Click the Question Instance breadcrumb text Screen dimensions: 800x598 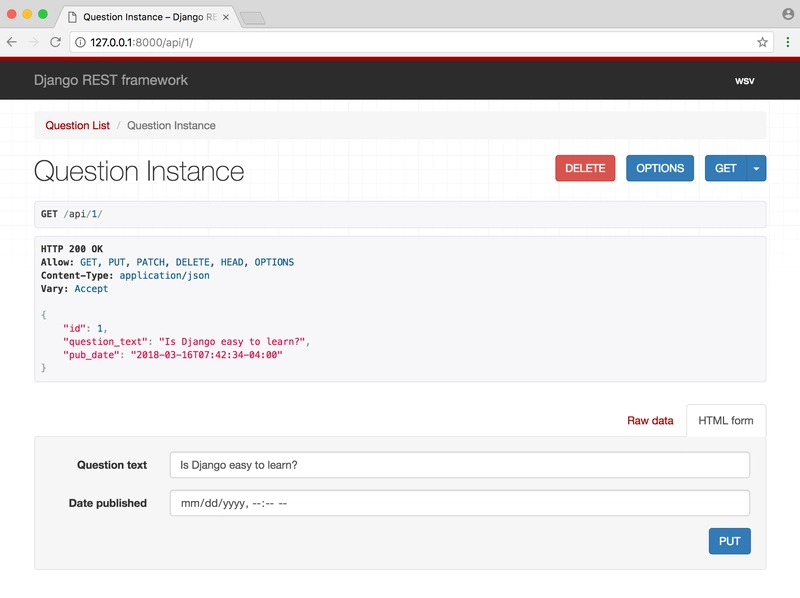tap(171, 126)
